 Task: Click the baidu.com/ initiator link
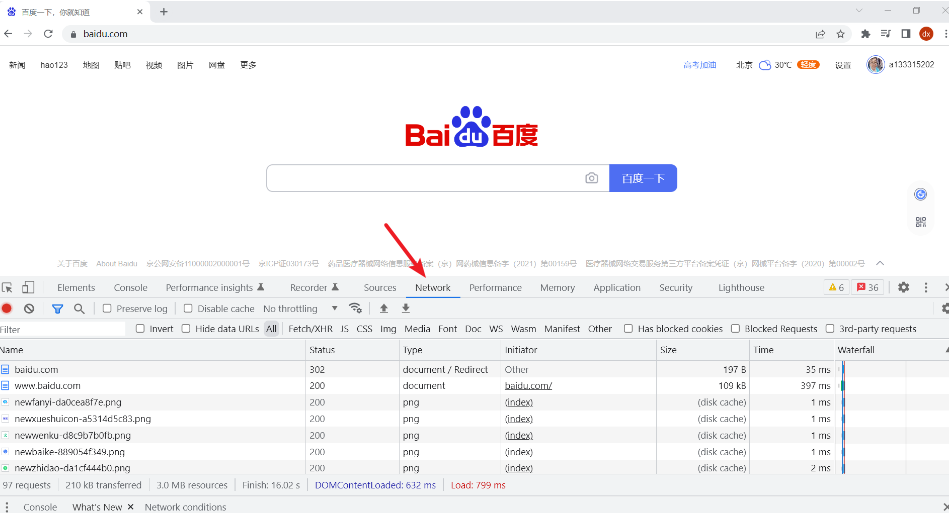(528, 385)
